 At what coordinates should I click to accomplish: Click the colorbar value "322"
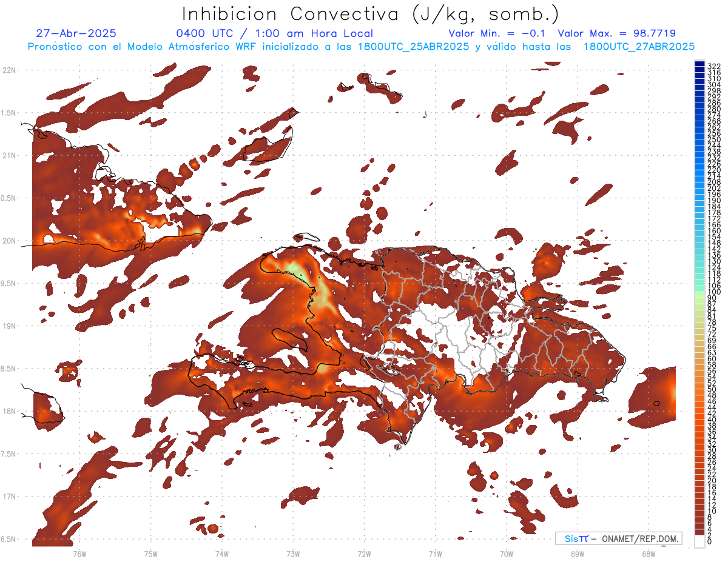714,65
